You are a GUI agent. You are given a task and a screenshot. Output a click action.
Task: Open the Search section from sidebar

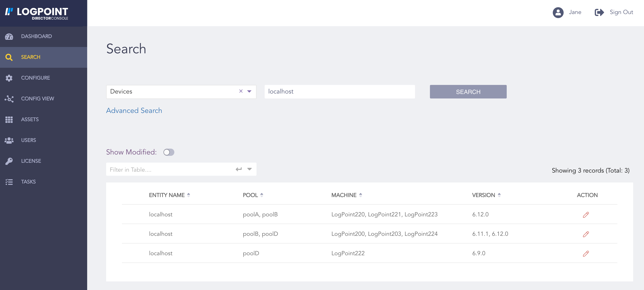point(30,57)
